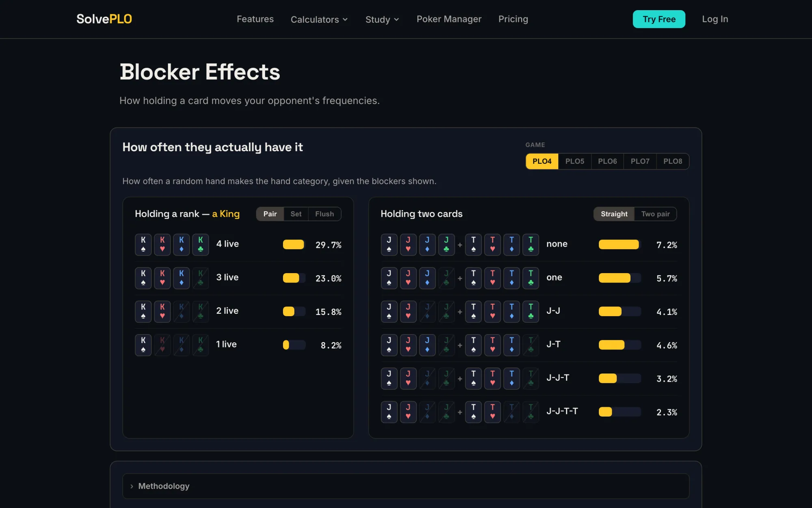Switch game to PLO6
Screen dimensions: 812x508
pos(607,161)
